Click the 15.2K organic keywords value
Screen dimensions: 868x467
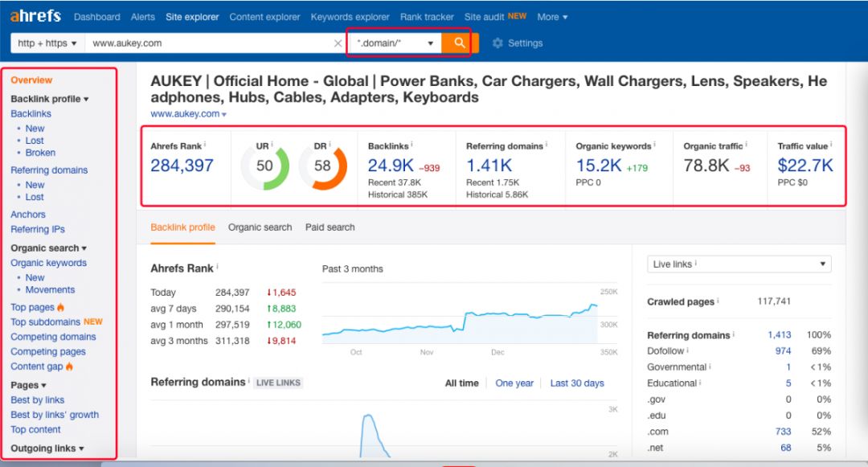point(599,166)
